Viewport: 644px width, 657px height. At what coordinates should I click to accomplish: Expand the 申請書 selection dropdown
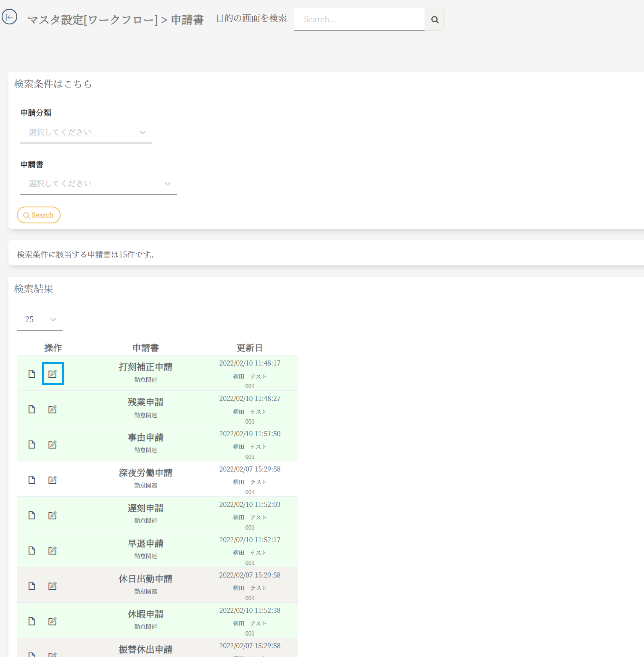98,184
